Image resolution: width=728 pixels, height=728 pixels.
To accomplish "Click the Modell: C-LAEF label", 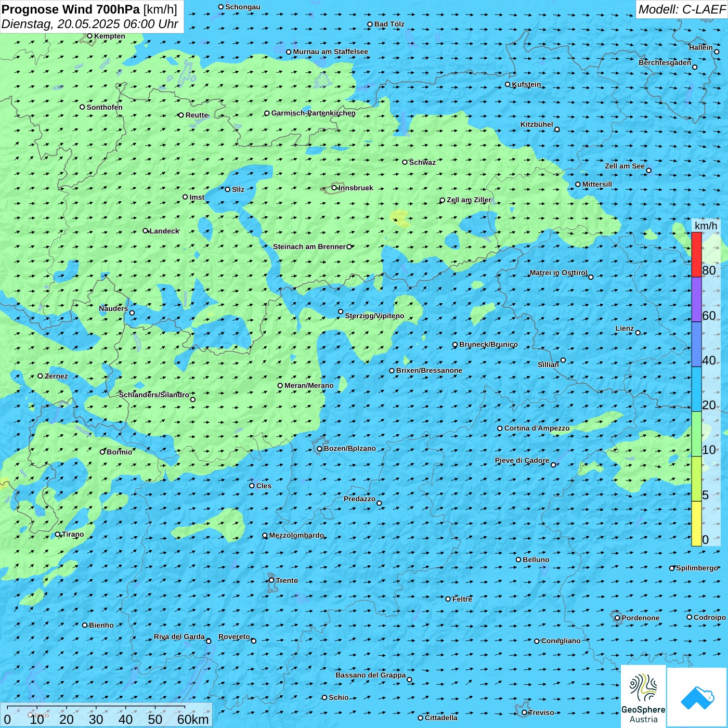I will click(681, 9).
